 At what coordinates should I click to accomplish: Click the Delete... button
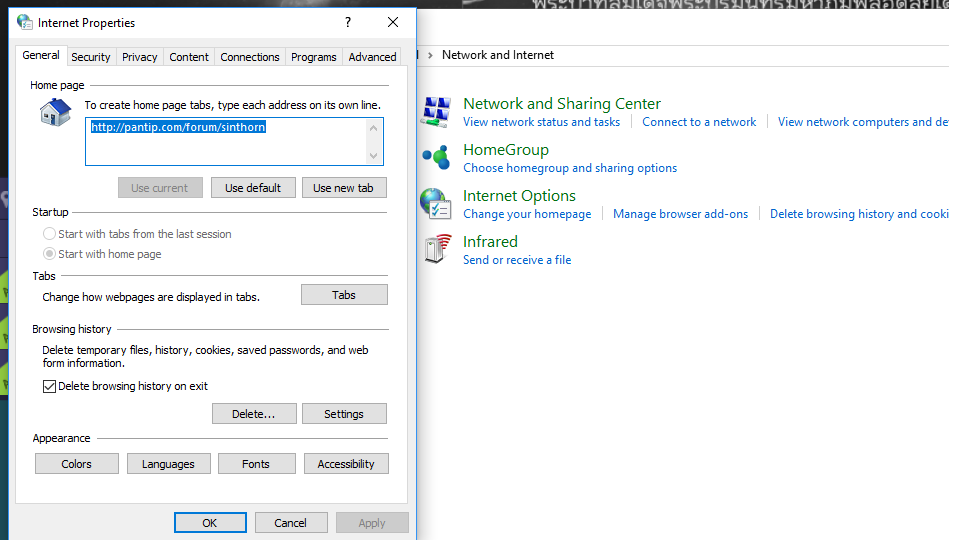pos(254,414)
